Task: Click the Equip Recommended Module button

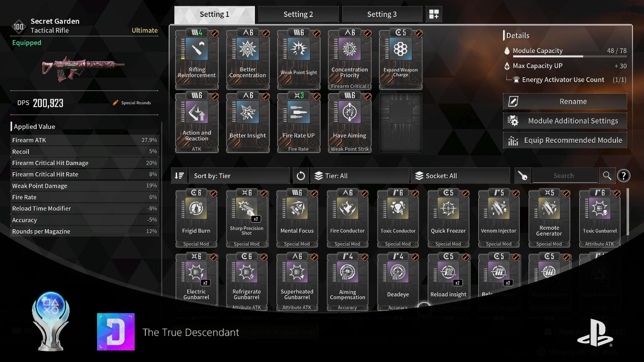Action: [565, 140]
